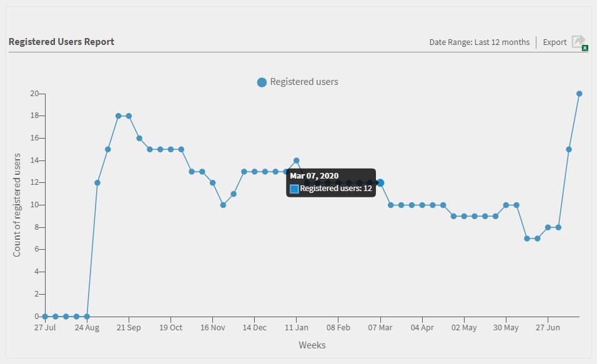597x364 pixels.
Task: Click a zero-value point near 27 Jul to highlight it
Action: pos(44,316)
